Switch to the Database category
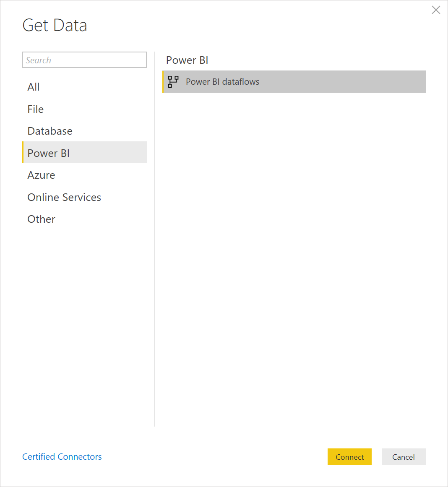This screenshot has width=448, height=487. tap(50, 131)
